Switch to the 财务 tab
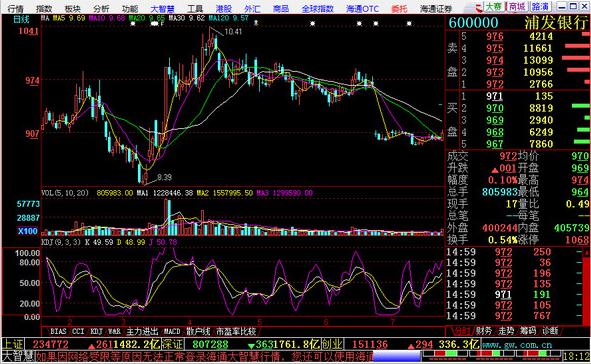 click(484, 331)
